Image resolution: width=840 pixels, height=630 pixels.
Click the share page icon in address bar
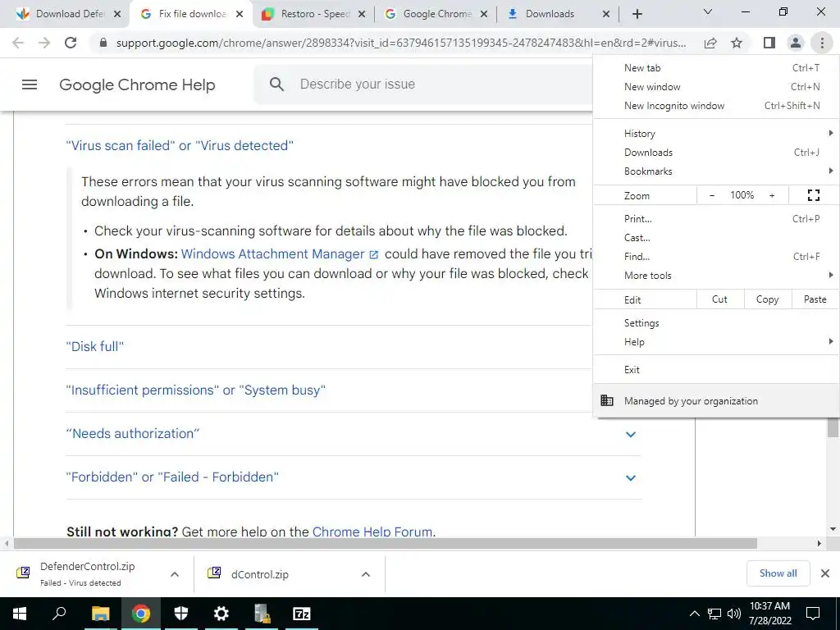710,43
